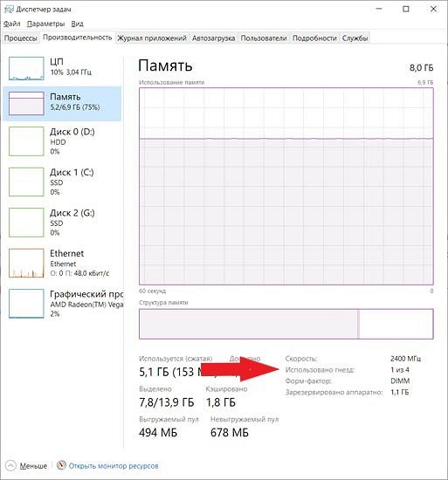The width and height of the screenshot is (448, 480).
Task: Select the Графический процессор graph icon
Action: pos(26,304)
